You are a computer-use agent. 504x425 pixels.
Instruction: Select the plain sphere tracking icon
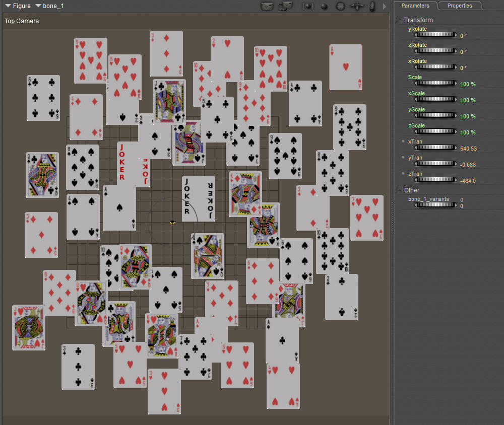coord(324,7)
